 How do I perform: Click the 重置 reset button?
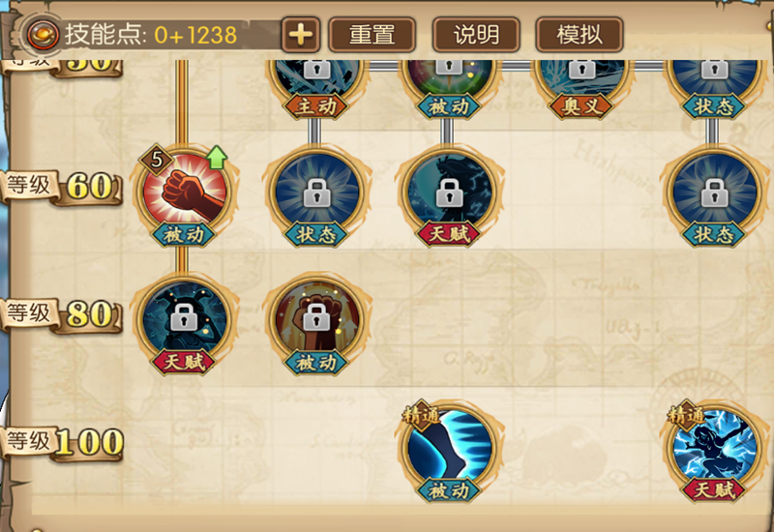[x=372, y=35]
